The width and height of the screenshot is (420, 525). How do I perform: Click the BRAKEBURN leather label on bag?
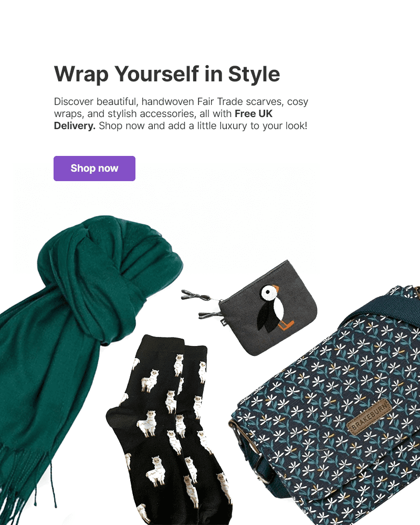tap(370, 416)
